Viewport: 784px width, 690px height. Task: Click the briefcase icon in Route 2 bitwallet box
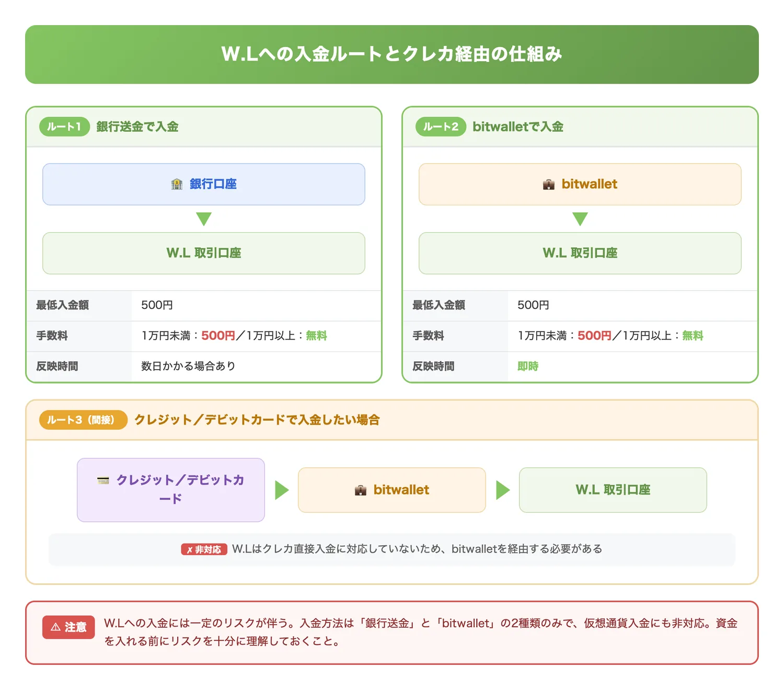pos(549,185)
